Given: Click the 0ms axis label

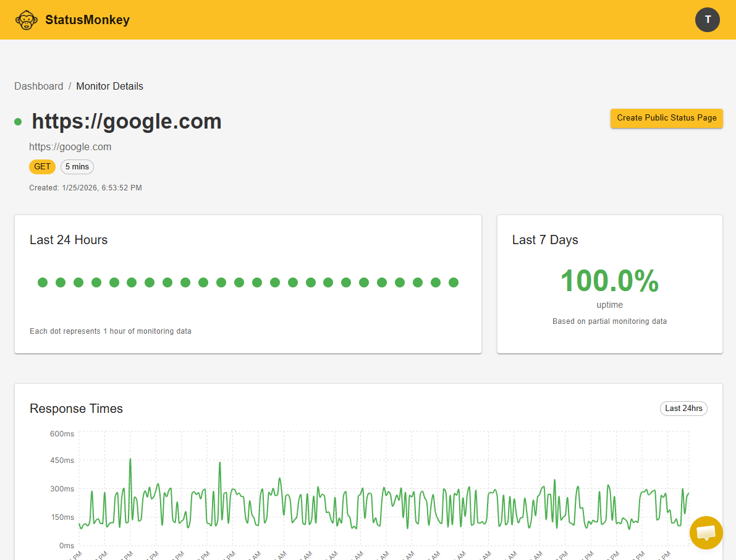Looking at the screenshot, I should (x=67, y=545).
